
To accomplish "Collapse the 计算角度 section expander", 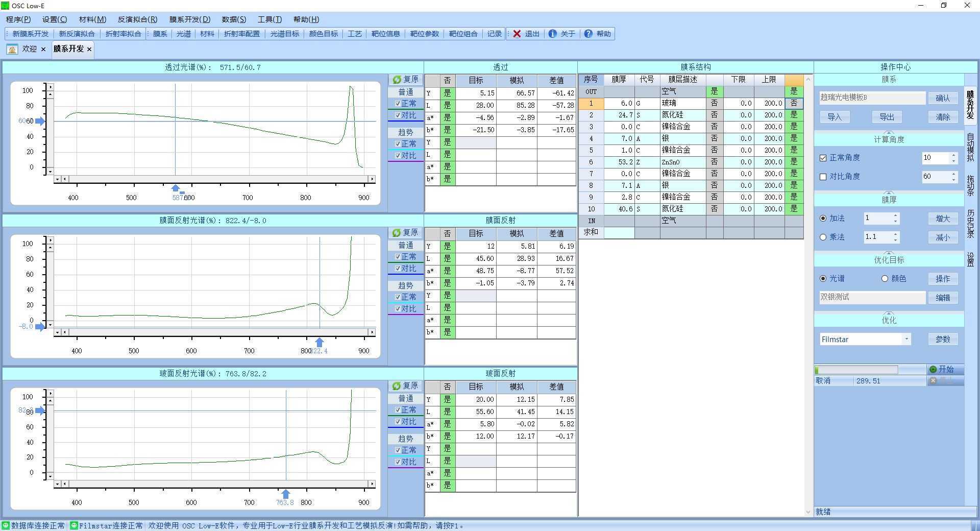I will [889, 133].
